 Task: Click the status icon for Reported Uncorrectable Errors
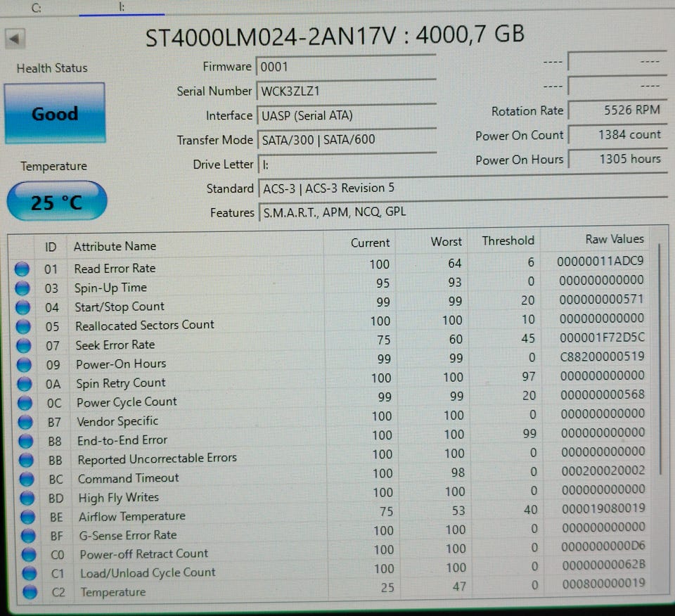tap(26, 460)
